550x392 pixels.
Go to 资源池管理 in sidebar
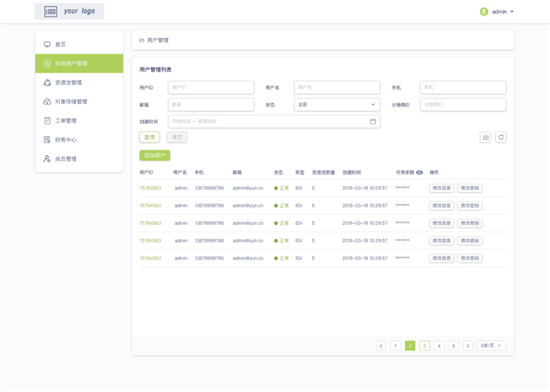coord(79,82)
